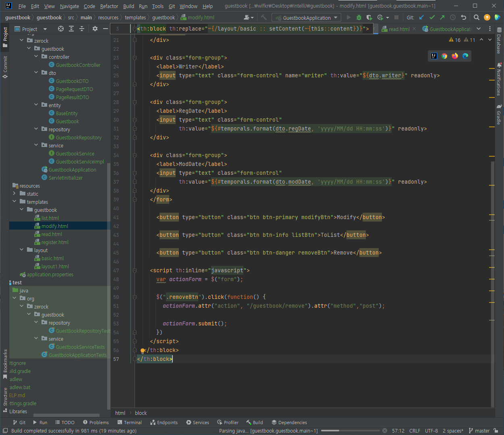Viewport: 504px width, 435px height.
Task: Open the Navigate menu
Action: point(70,6)
